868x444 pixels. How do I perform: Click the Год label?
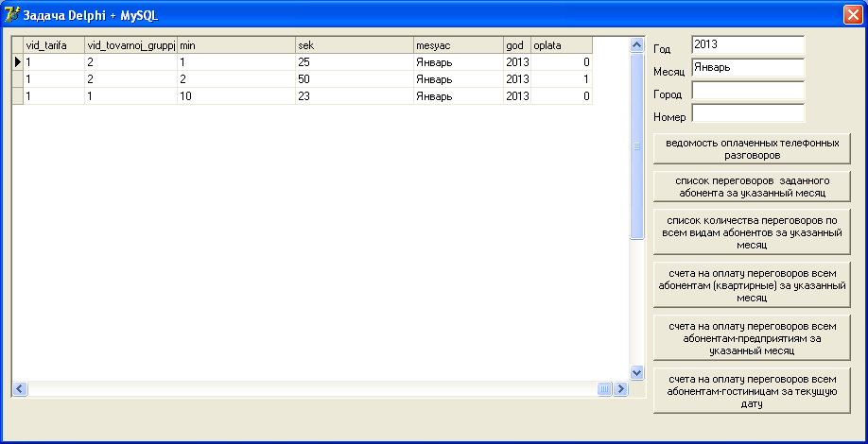pyautogui.click(x=662, y=49)
